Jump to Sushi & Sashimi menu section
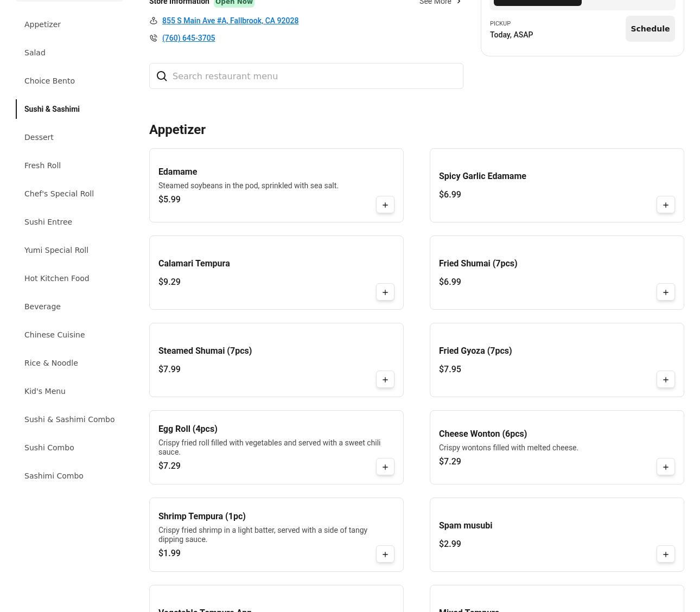 coord(52,109)
